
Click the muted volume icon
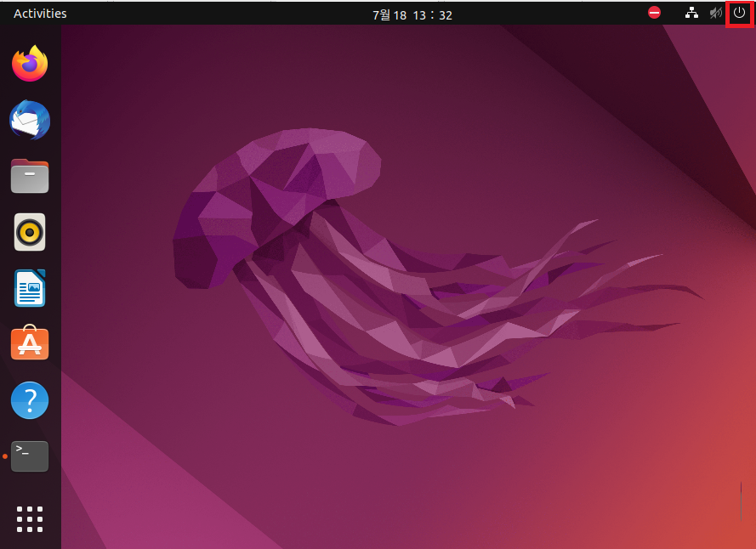click(x=715, y=13)
